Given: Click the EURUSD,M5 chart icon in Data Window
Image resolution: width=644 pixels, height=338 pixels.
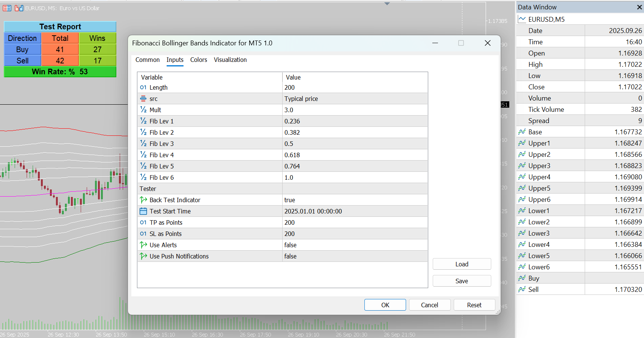Looking at the screenshot, I should 522,19.
